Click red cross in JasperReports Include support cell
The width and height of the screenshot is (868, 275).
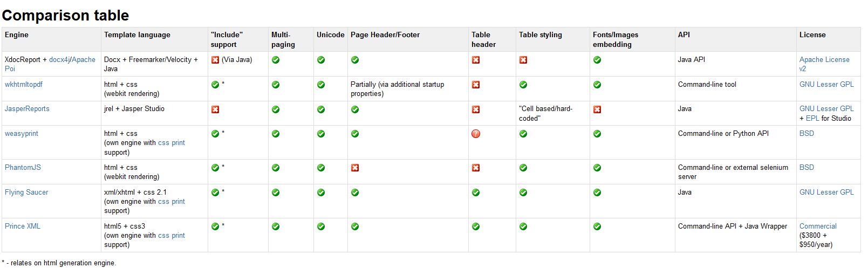pos(215,109)
